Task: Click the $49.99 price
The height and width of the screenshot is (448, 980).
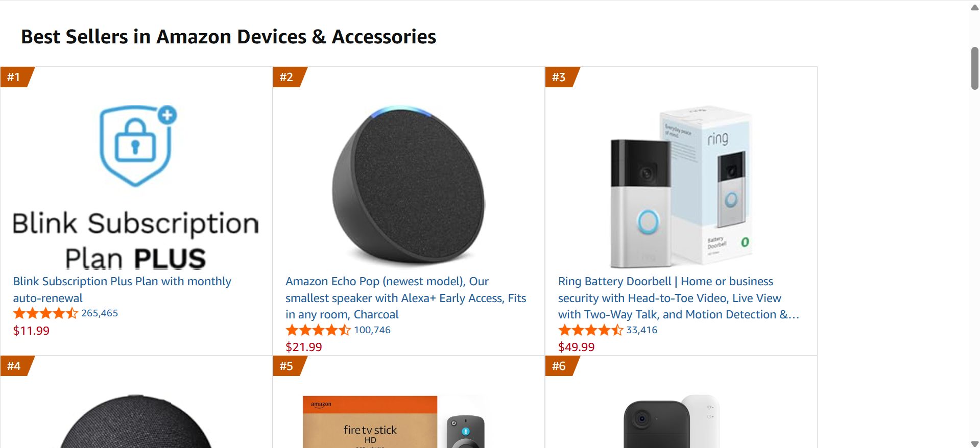Action: [577, 347]
